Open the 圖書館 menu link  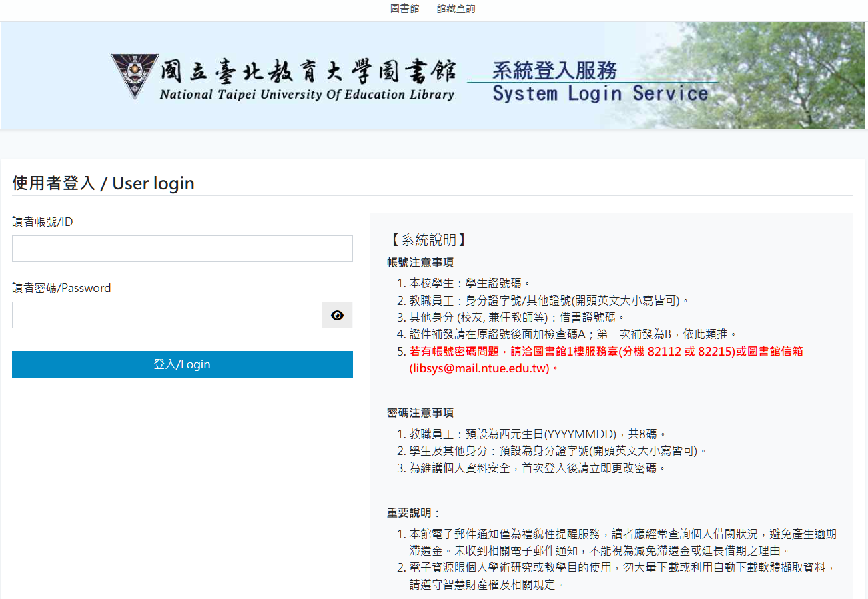(404, 9)
